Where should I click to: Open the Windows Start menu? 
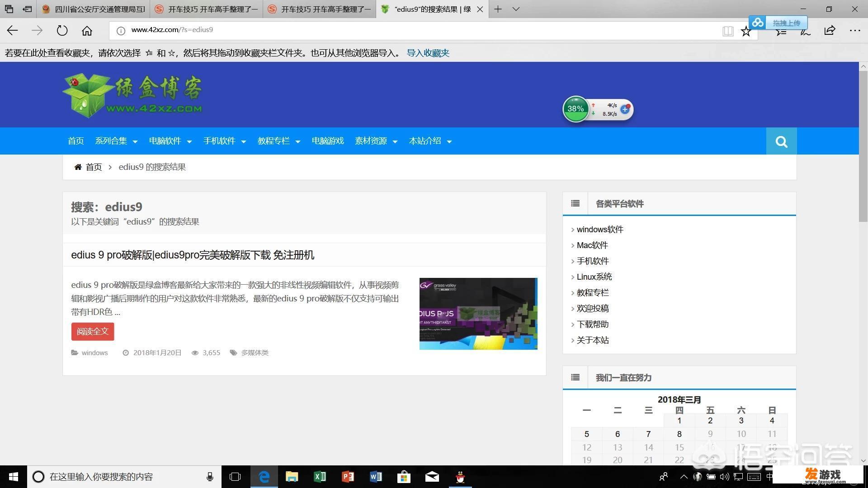13,477
